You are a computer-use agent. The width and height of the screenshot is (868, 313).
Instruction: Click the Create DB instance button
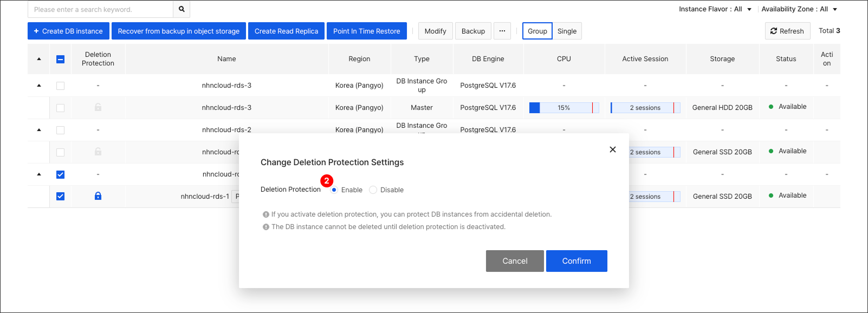click(68, 31)
